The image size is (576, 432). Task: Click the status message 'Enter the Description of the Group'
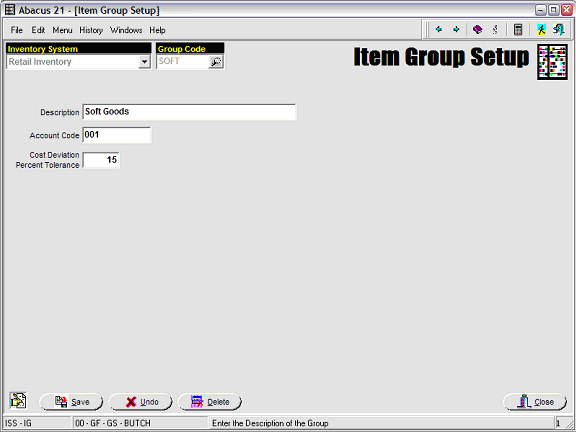[270, 423]
